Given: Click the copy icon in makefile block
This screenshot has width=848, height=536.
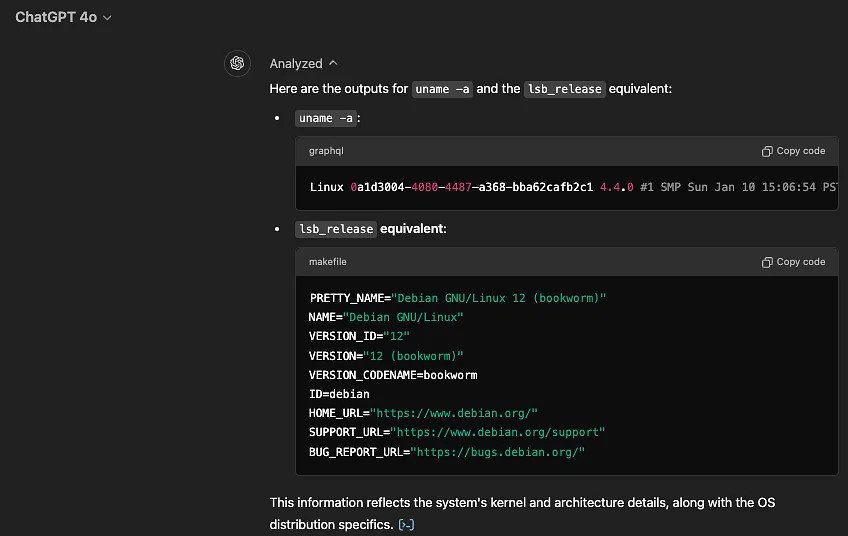Looking at the screenshot, I should coord(767,262).
